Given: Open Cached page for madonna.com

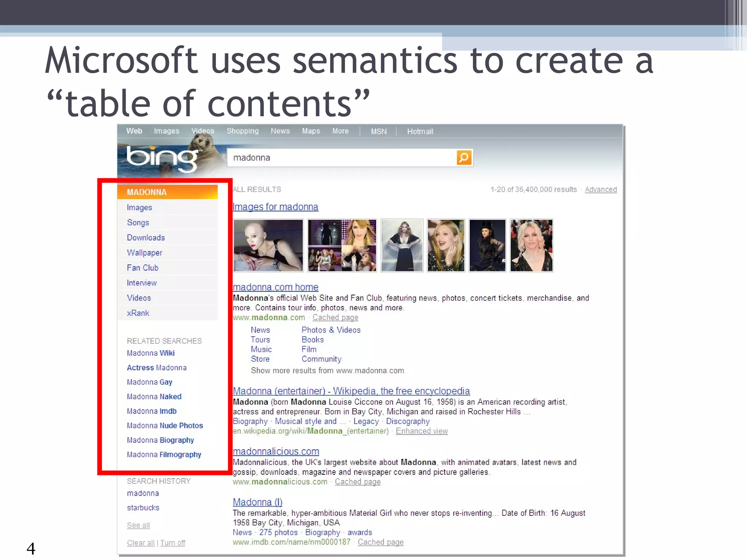Looking at the screenshot, I should [335, 318].
